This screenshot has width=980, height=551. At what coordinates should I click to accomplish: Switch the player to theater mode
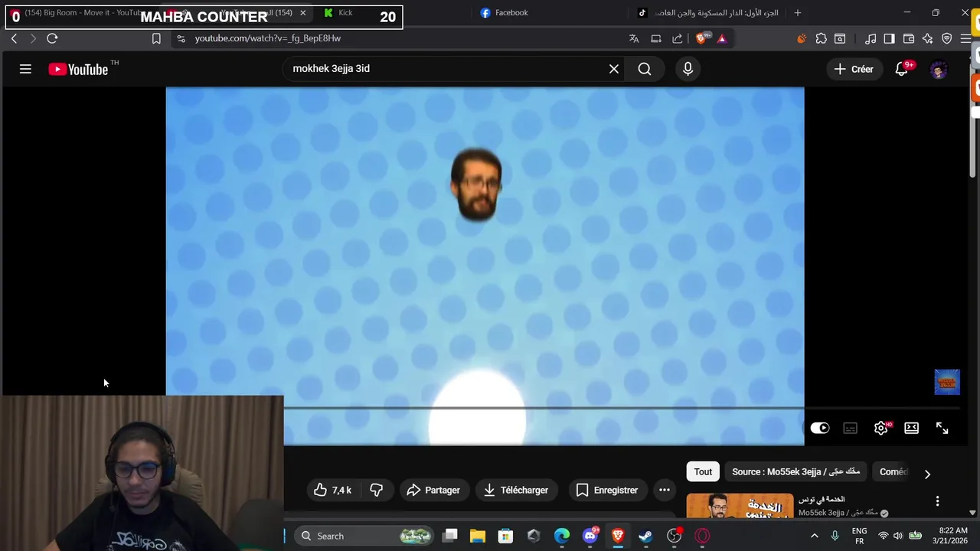pos(911,428)
